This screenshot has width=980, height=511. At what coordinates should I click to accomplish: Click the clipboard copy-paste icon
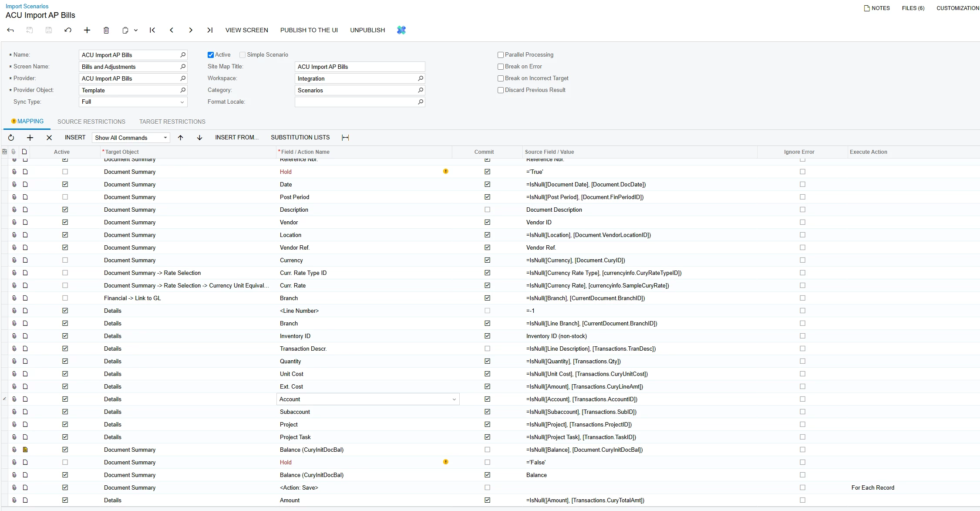(x=125, y=30)
